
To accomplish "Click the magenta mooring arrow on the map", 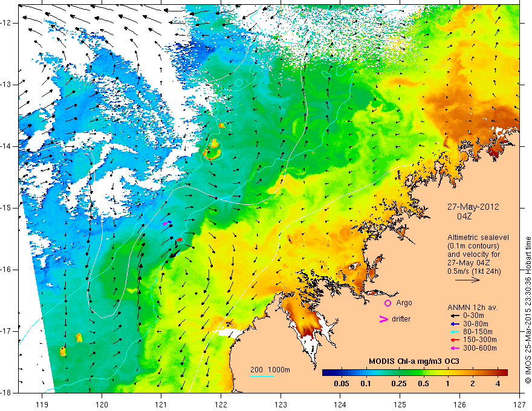I will tap(165, 224).
